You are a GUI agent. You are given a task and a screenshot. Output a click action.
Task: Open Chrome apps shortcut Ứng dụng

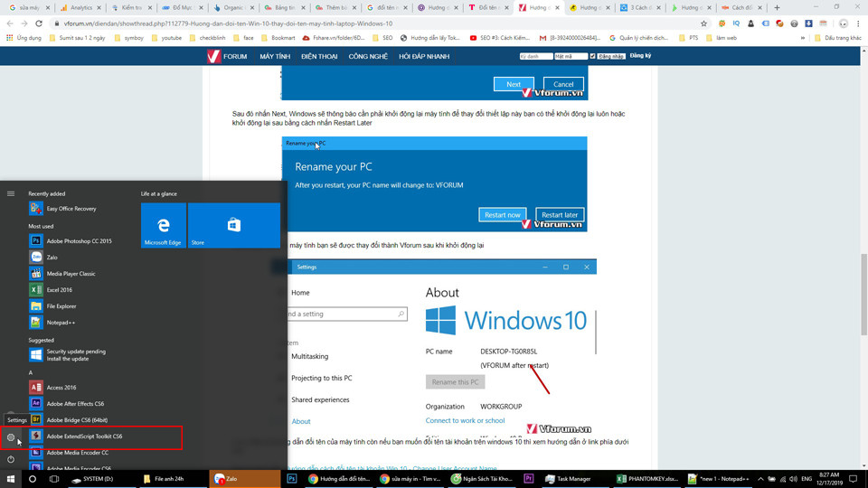(24, 38)
